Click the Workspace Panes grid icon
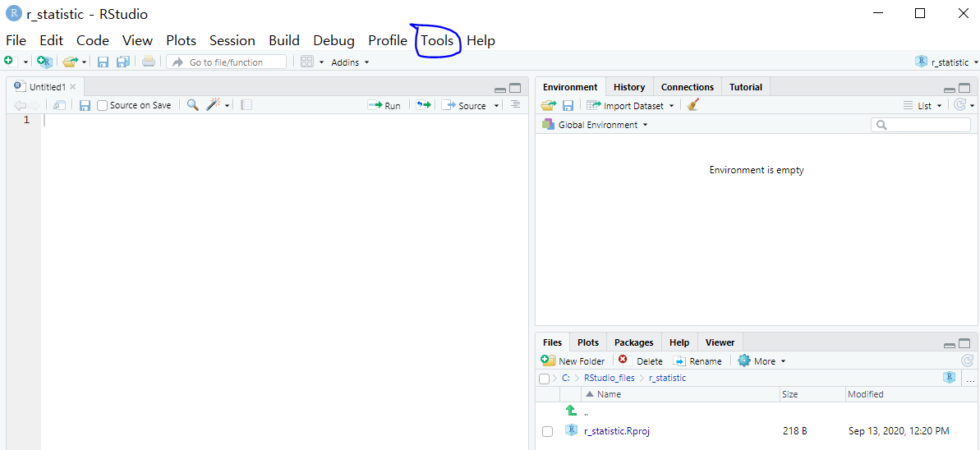Viewport: 980px width, 450px height. click(x=307, y=62)
